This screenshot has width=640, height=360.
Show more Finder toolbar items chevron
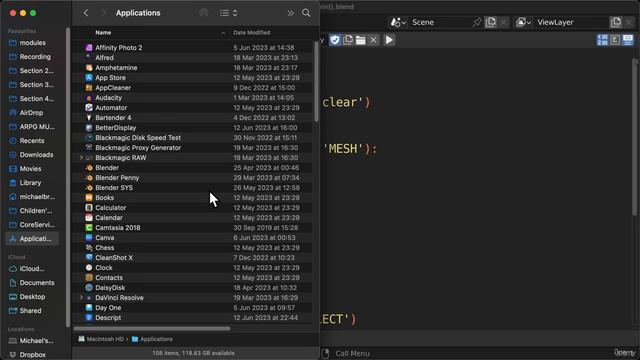point(291,13)
